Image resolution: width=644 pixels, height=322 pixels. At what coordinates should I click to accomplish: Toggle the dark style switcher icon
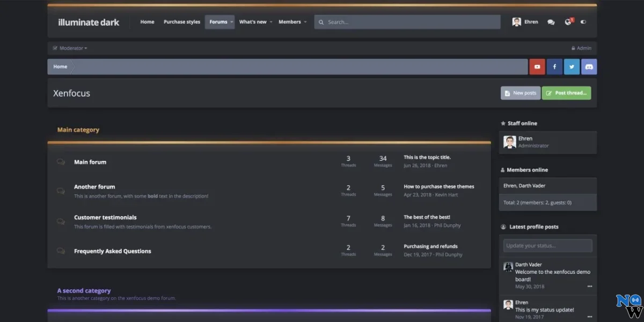pos(583,22)
